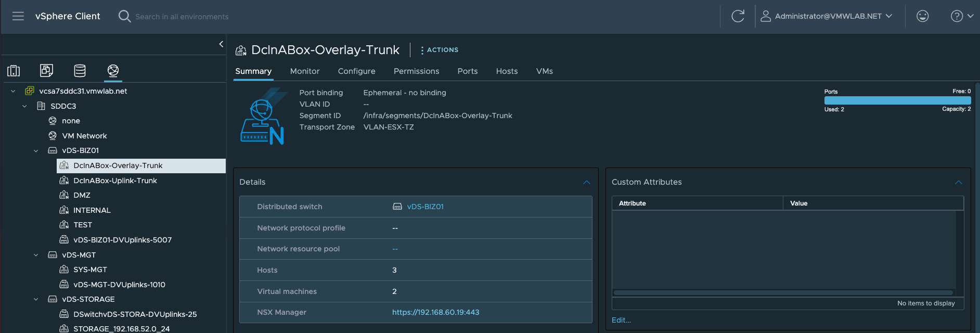
Task: Collapse the Custom Attributes panel
Action: click(959, 182)
